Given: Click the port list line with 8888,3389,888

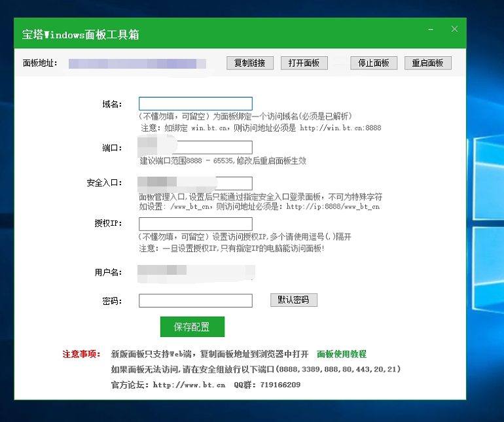Looking at the screenshot, I should [x=256, y=369].
